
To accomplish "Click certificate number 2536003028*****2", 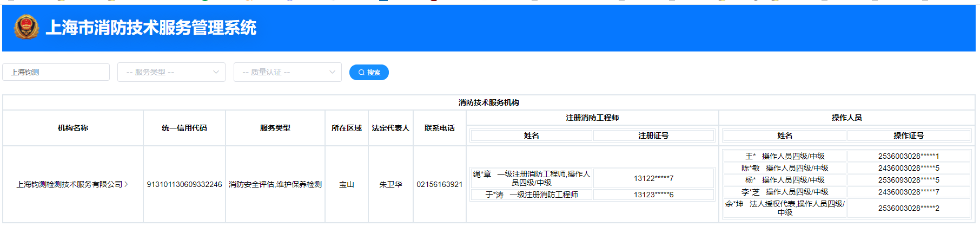I will pyautogui.click(x=909, y=208).
